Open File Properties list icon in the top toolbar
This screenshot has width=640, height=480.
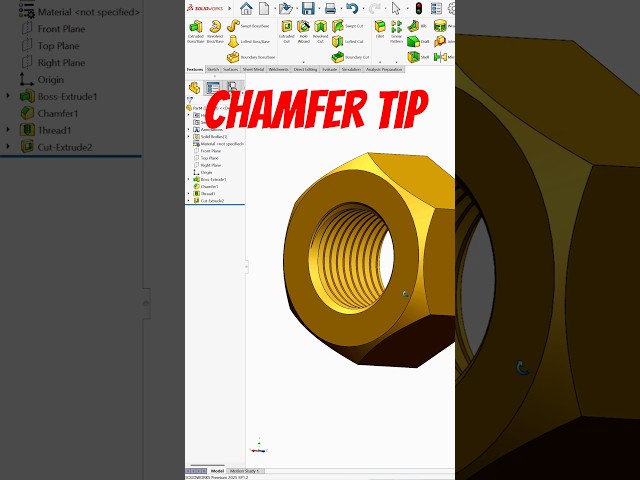436,8
